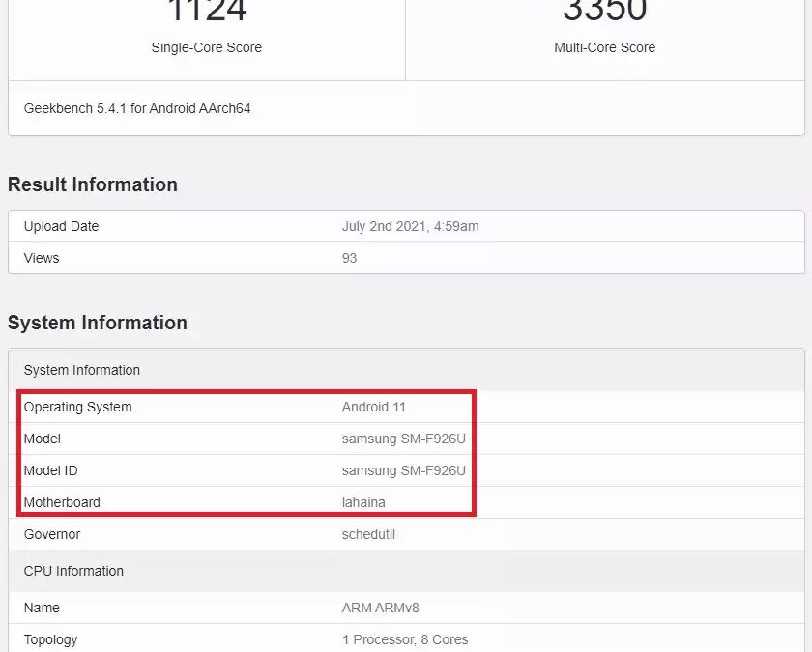The image size is (812, 652).
Task: Expand the CPU Information section header
Action: coord(73,571)
